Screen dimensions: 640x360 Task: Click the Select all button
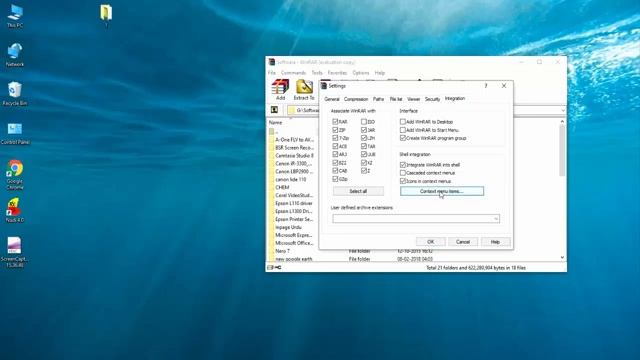pos(358,191)
